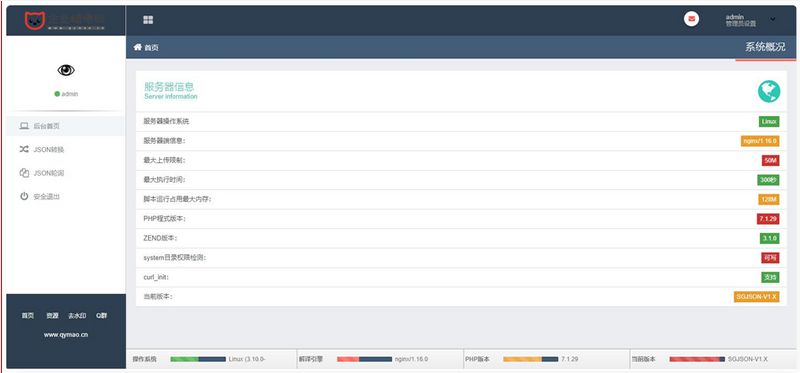
Task: Click the green online dot beside admin
Action: tap(57, 94)
